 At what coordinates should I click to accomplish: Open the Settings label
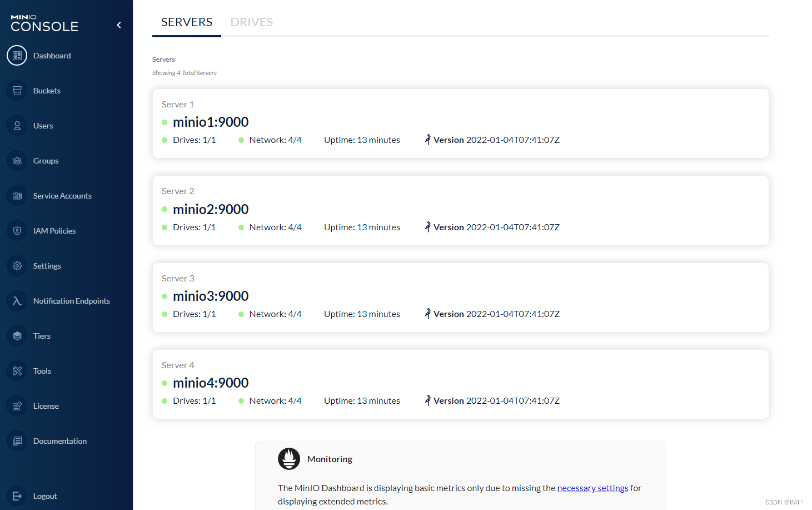pyautogui.click(x=47, y=266)
